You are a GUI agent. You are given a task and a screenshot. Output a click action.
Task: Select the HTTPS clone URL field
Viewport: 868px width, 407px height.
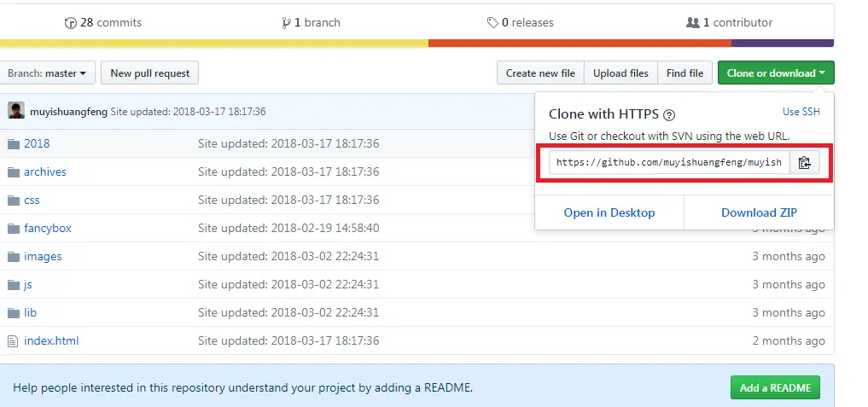point(669,163)
